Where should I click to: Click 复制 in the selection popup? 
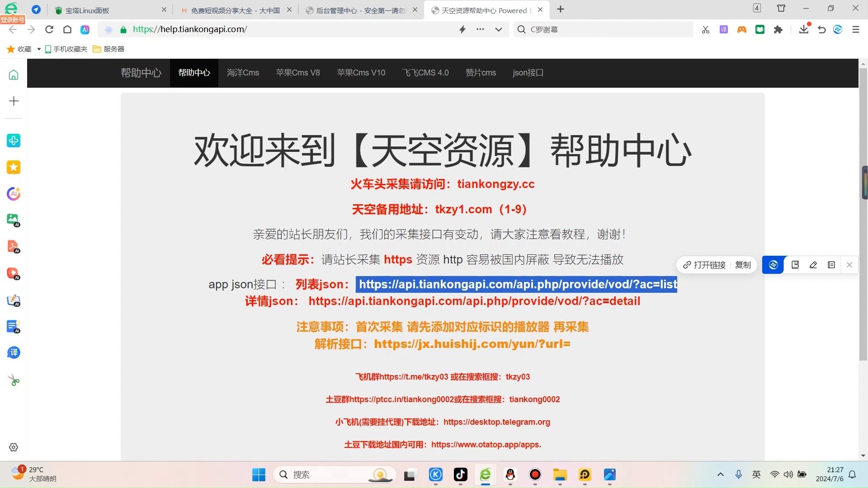743,265
